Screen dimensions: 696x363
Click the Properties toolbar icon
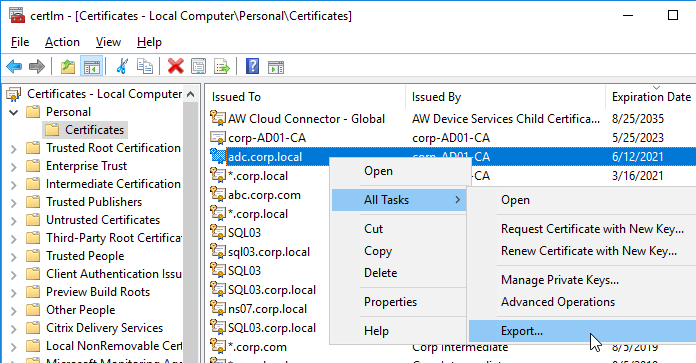(198, 67)
